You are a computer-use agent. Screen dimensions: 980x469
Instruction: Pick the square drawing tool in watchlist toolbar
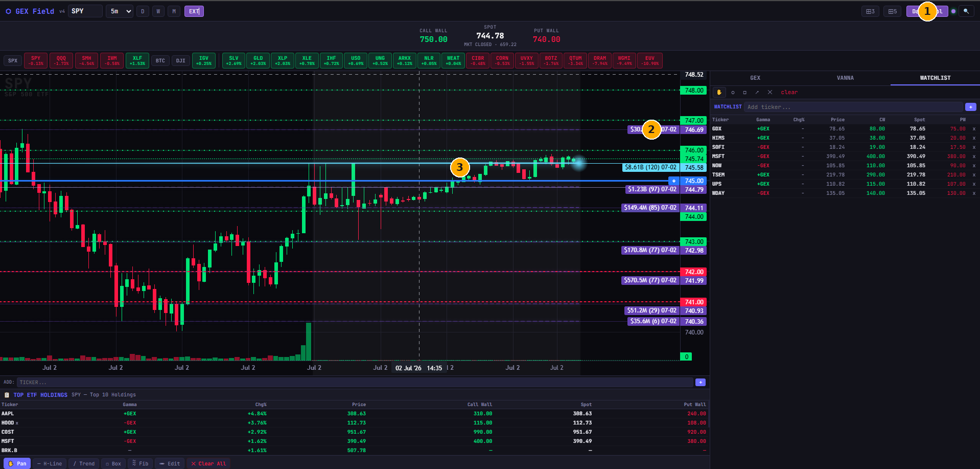pos(744,93)
